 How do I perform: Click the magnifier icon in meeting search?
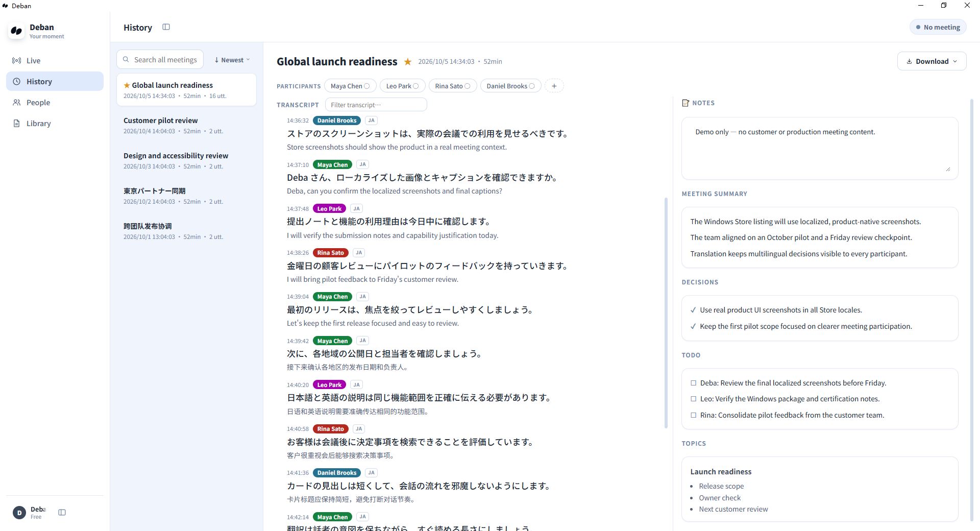tap(126, 60)
